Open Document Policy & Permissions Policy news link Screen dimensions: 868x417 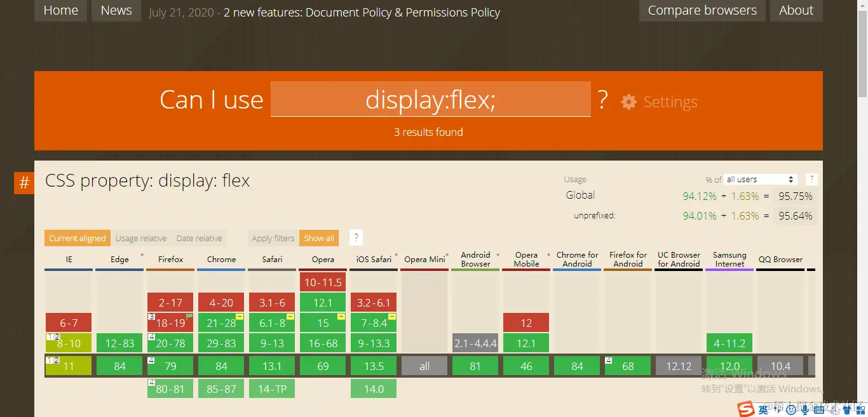tap(362, 12)
